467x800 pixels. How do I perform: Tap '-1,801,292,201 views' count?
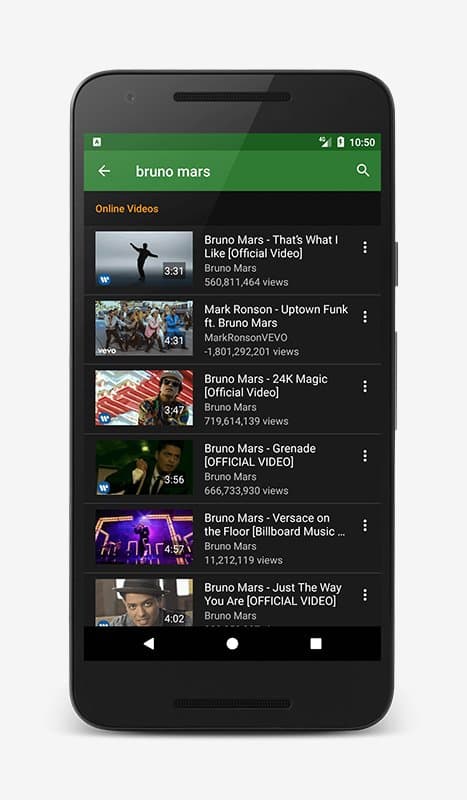click(x=251, y=352)
